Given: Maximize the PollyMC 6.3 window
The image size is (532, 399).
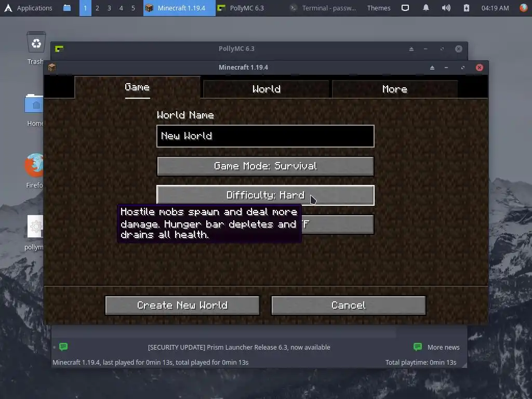Looking at the screenshot, I should [x=442, y=49].
